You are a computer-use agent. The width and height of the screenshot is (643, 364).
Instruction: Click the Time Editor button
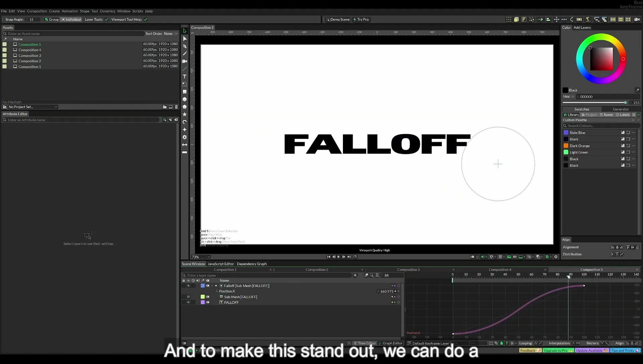coord(365,343)
